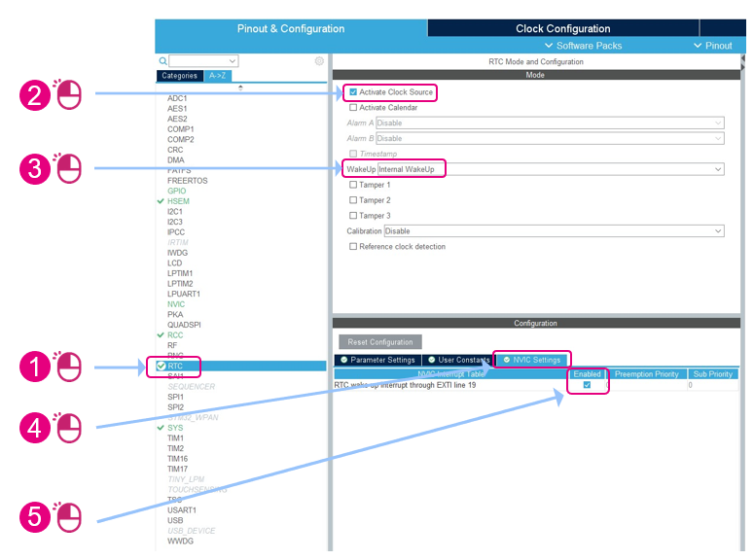Toggle the RTC wake-up interrupt Enabled checkbox
The height and width of the screenshot is (560, 754).
click(587, 385)
